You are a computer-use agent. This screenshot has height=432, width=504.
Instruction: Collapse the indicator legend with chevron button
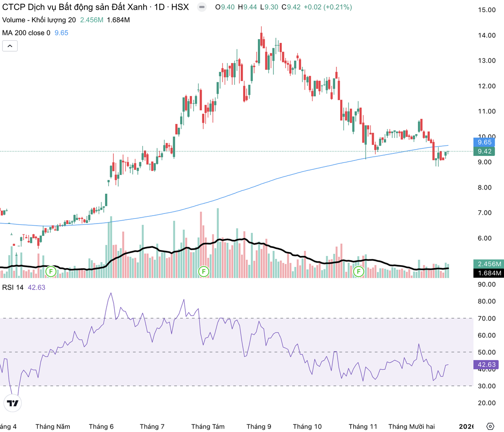(x=10, y=46)
